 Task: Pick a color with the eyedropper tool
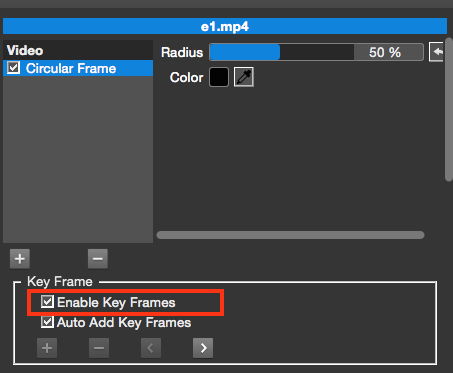(244, 77)
